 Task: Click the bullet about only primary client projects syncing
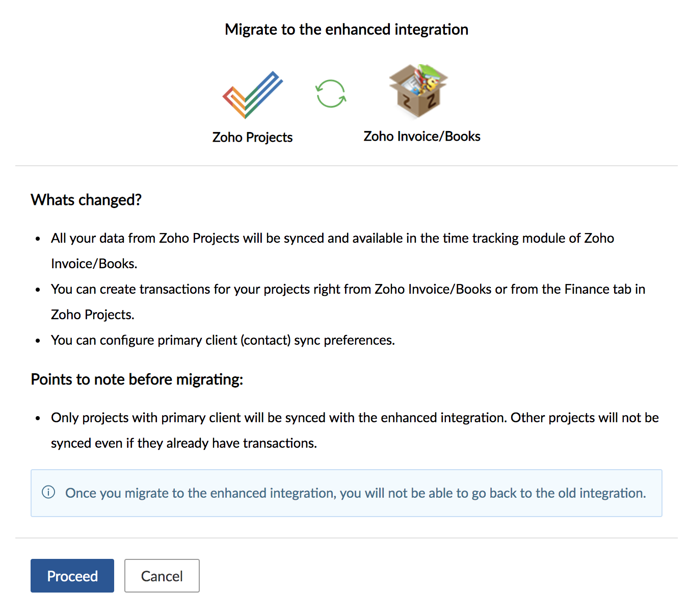click(355, 430)
